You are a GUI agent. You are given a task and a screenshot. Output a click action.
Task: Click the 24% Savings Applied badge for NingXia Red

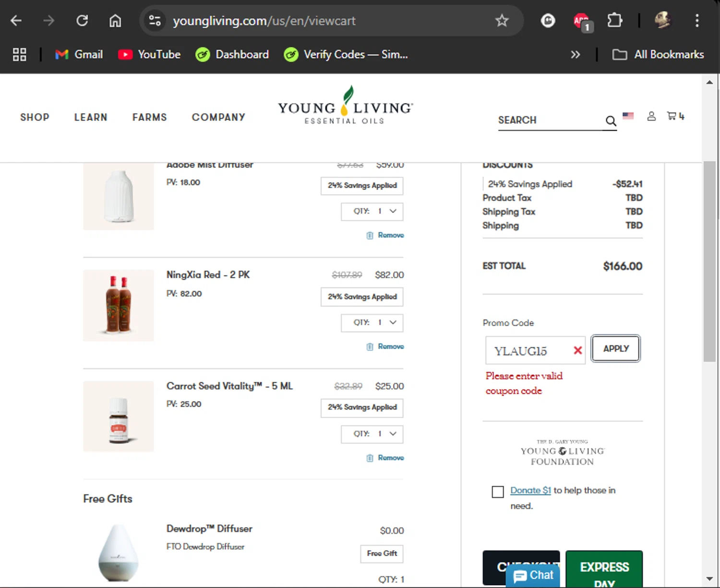pos(362,297)
